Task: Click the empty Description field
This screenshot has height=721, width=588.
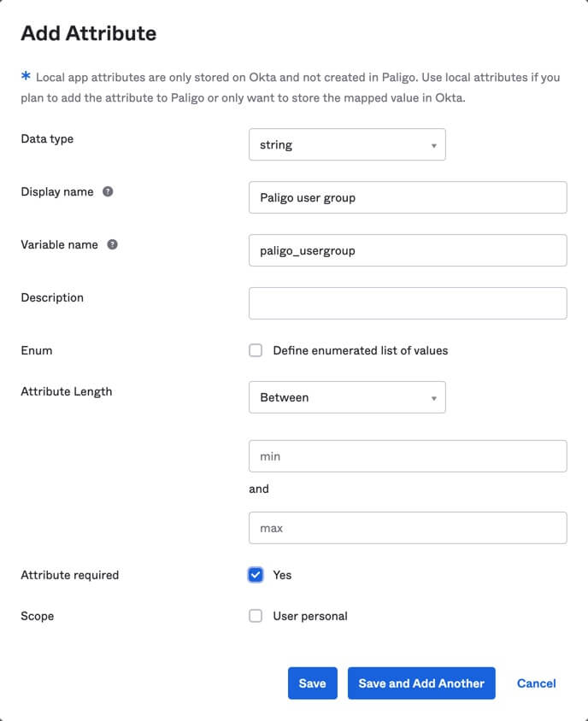Action: pyautogui.click(x=408, y=303)
